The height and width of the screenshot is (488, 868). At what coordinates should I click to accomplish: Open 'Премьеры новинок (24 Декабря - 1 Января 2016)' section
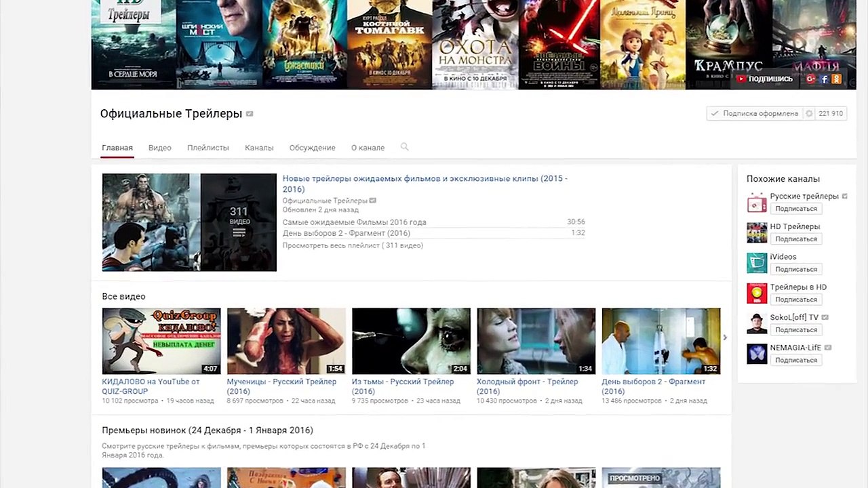coord(208,430)
